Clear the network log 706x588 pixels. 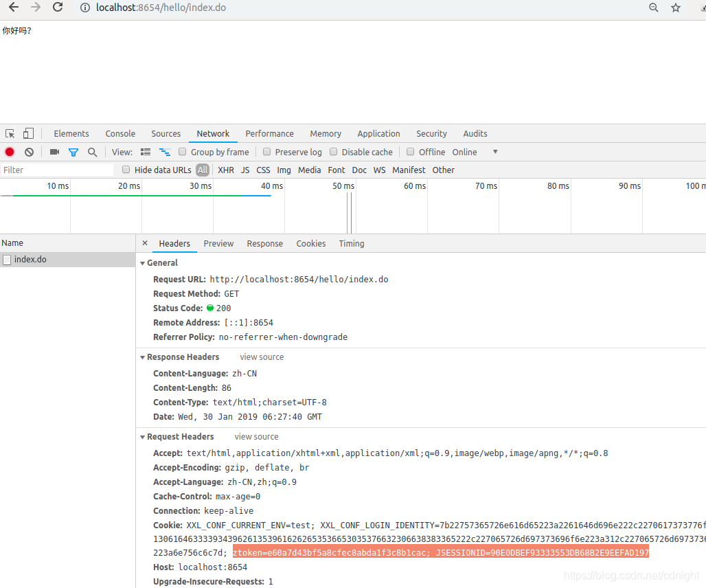click(x=30, y=152)
